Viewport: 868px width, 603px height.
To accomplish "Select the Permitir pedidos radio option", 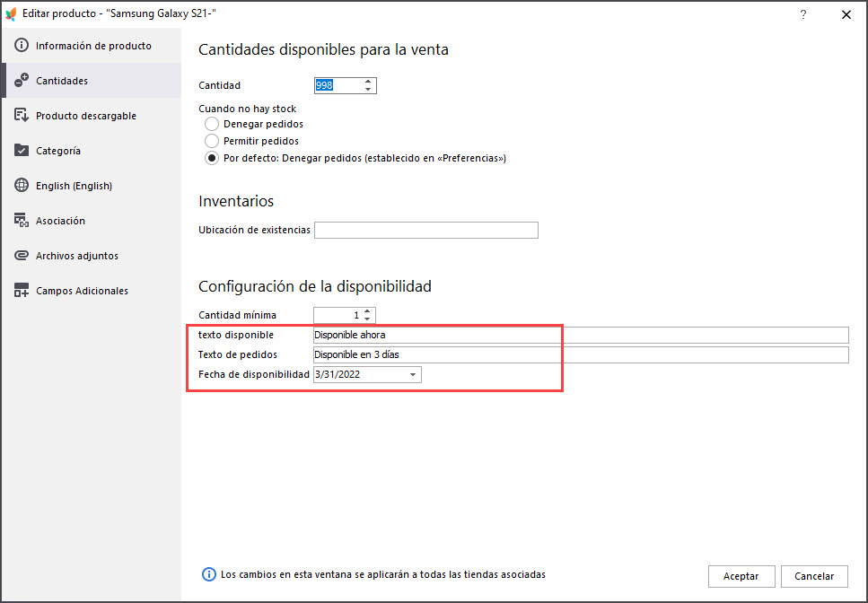I will [212, 141].
